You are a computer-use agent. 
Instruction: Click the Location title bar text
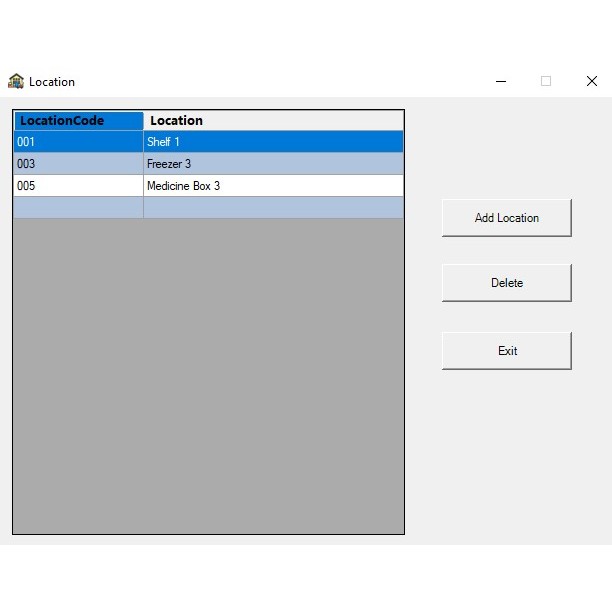click(52, 82)
